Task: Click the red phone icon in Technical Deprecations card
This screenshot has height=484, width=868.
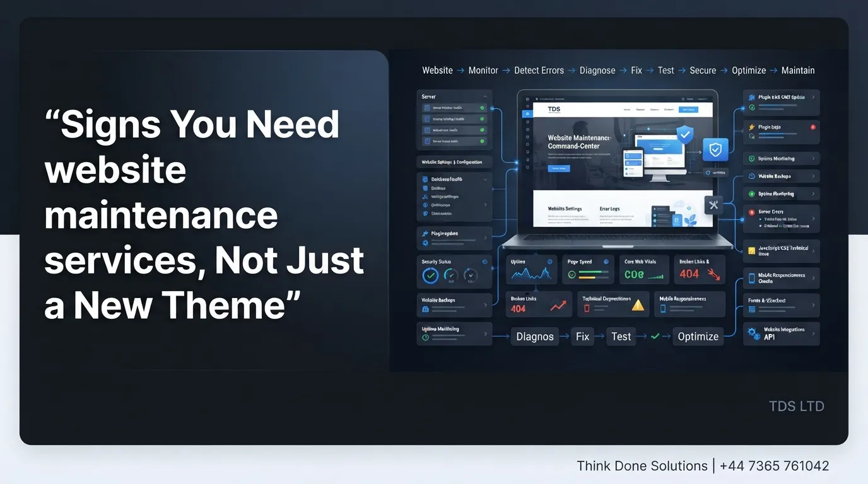Action: [x=587, y=308]
